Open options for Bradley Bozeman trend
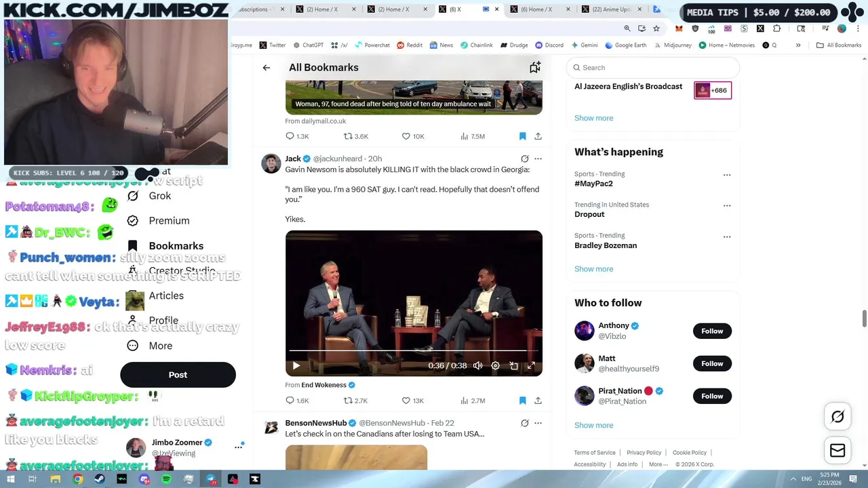This screenshot has height=488, width=868. 727,237
